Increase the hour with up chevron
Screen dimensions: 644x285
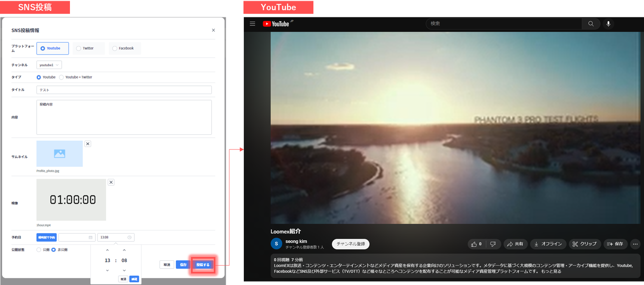click(107, 250)
